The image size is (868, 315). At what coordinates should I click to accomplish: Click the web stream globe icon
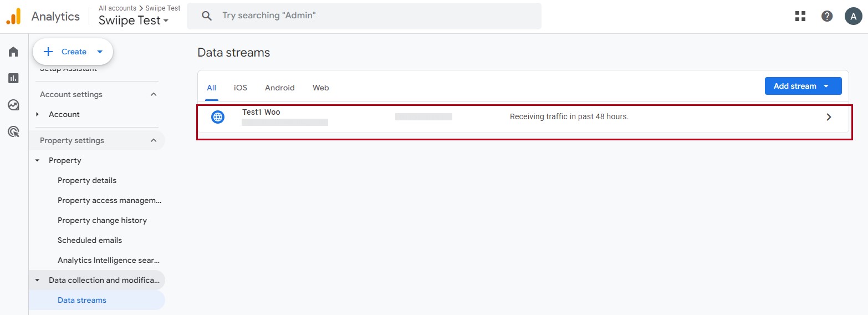click(x=218, y=117)
